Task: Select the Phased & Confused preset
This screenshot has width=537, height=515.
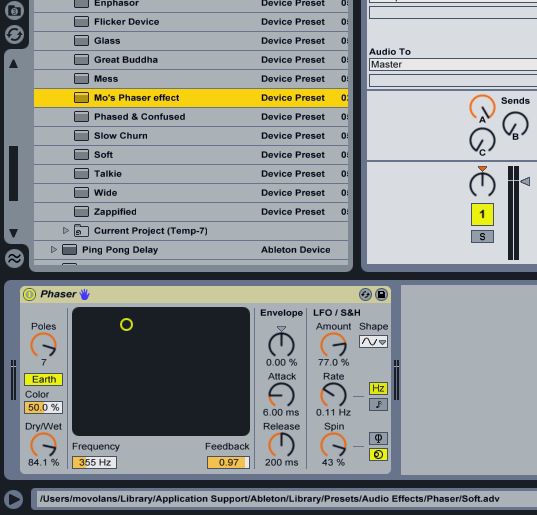Action: (191, 117)
